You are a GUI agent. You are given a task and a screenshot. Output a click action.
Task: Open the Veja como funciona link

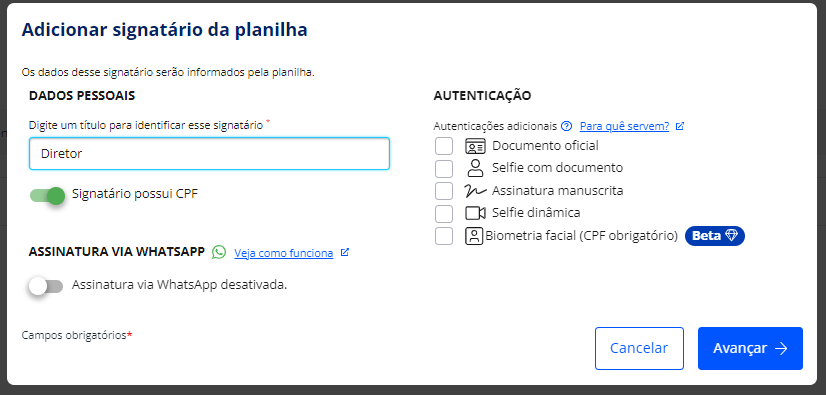283,253
